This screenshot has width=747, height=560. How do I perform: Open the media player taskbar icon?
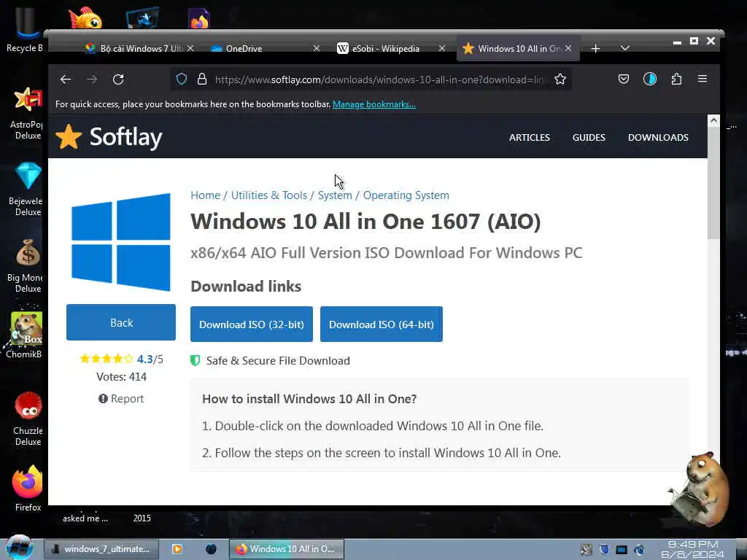tap(177, 549)
